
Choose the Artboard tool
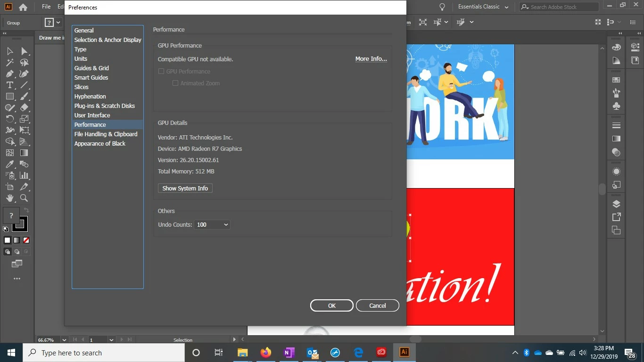click(x=10, y=187)
